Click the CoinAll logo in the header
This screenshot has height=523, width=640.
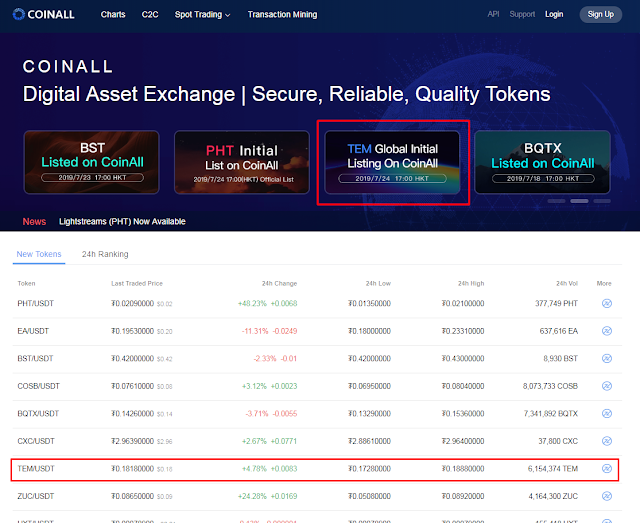pos(43,14)
